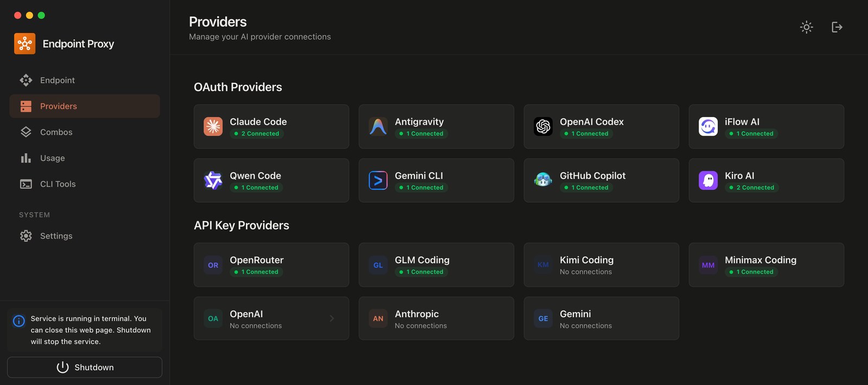Open CLI Tools in sidebar
This screenshot has height=385, width=868.
point(85,184)
